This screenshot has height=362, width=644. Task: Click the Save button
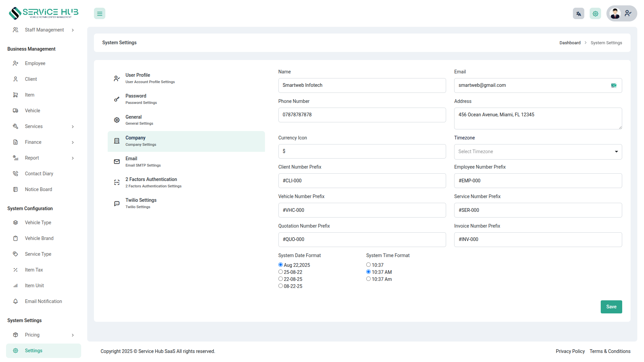(611, 307)
